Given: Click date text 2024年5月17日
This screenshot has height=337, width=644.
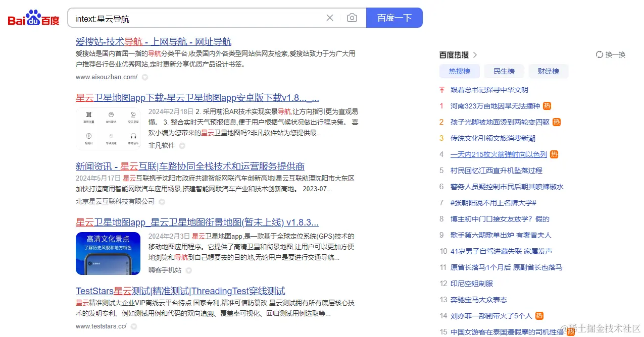Looking at the screenshot, I should [98, 179].
